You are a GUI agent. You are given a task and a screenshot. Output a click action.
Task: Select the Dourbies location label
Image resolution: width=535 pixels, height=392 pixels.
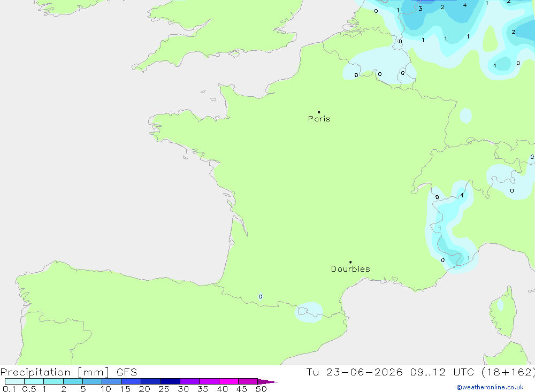click(350, 269)
